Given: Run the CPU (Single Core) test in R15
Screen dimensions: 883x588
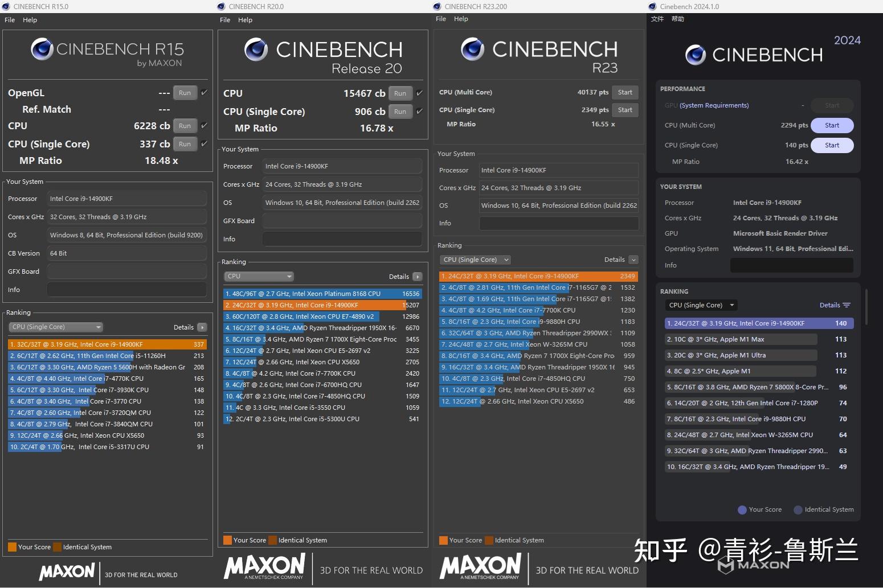Looking at the screenshot, I should [185, 144].
